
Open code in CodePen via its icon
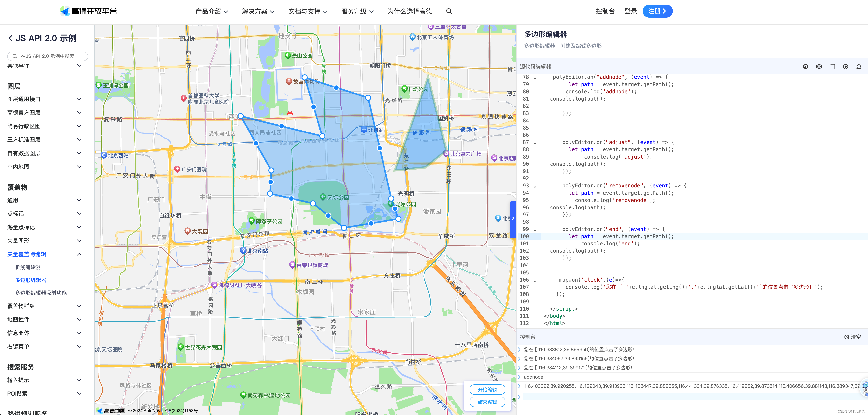(819, 67)
